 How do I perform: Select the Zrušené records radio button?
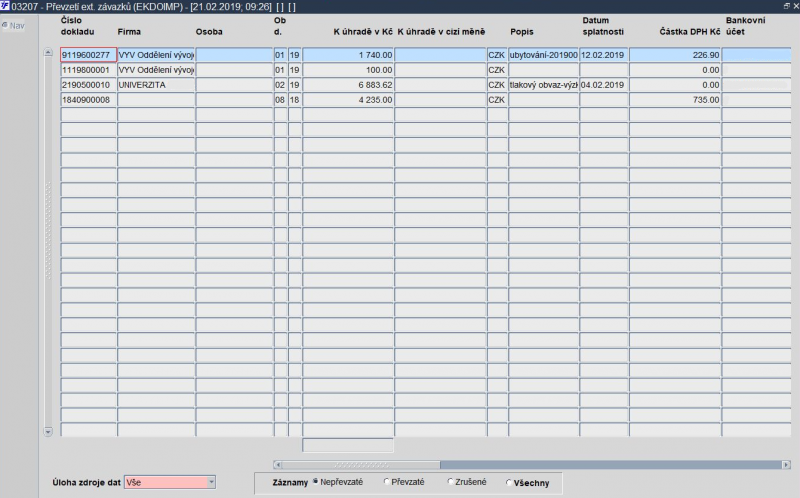[x=451, y=481]
